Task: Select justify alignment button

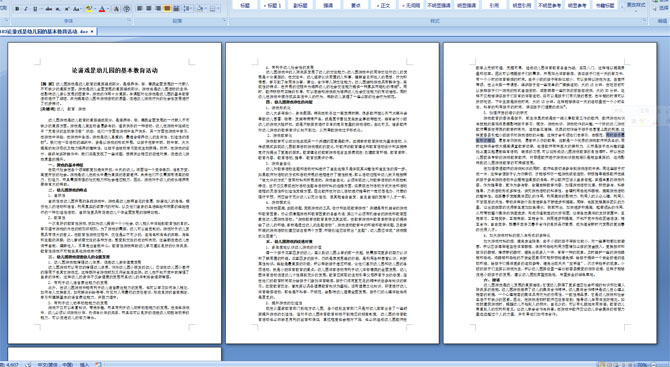Action: (167, 9)
